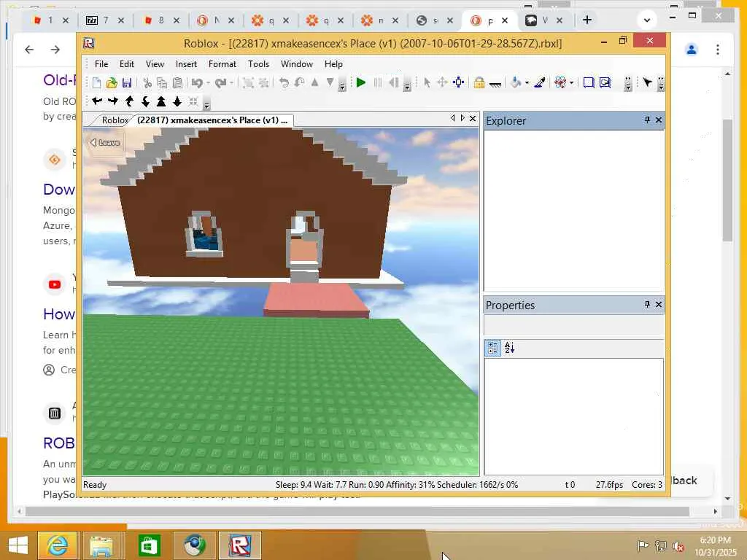Tilt camera up with the curved up arrow
This screenshot has height=560, width=747.
129,101
